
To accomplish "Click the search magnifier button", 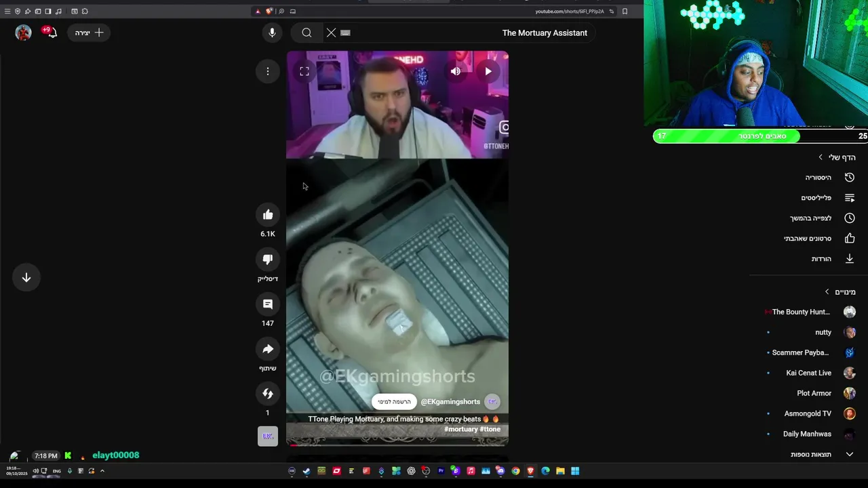I will [x=307, y=33].
